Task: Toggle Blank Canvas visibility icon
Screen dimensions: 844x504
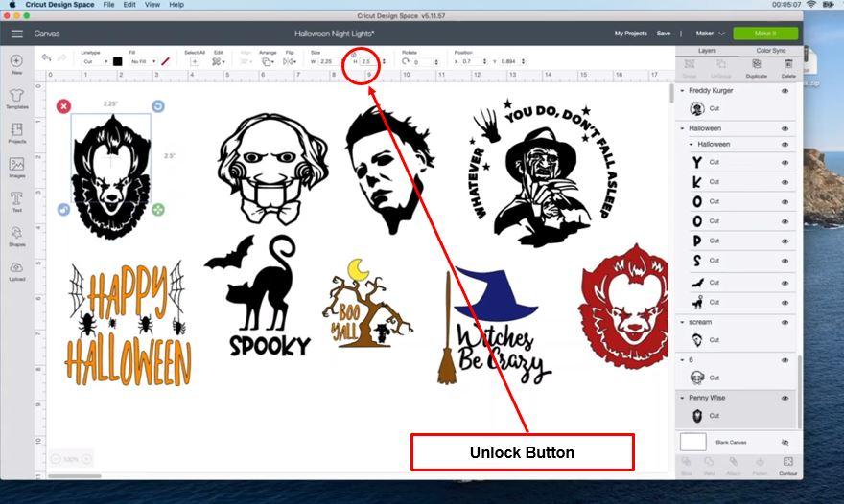Action: click(x=785, y=442)
